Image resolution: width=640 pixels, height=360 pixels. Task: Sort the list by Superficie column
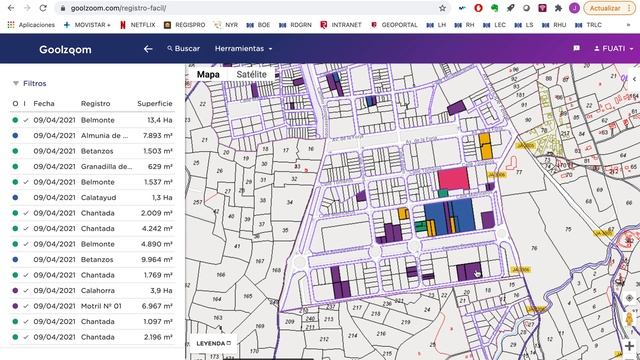tap(155, 104)
